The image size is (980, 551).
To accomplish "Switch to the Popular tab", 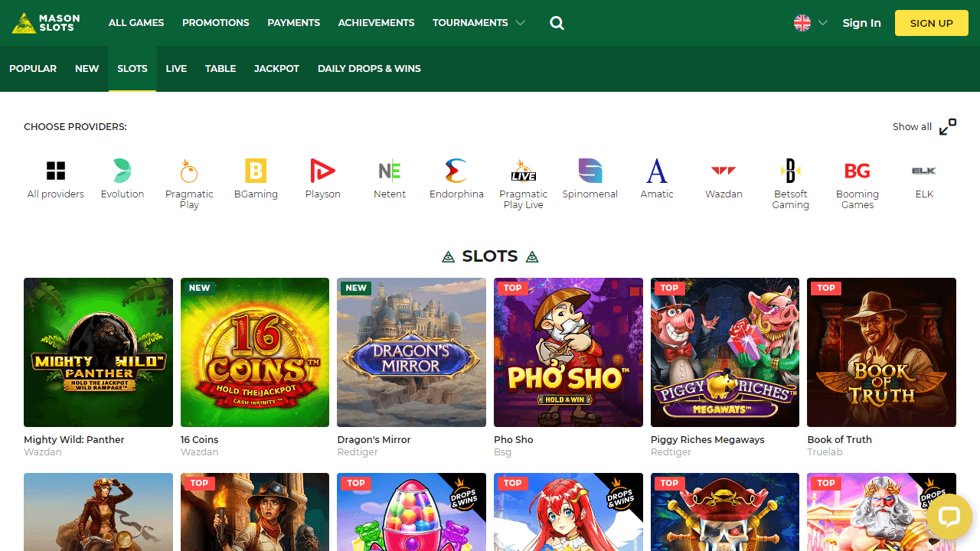I will 33,69.
